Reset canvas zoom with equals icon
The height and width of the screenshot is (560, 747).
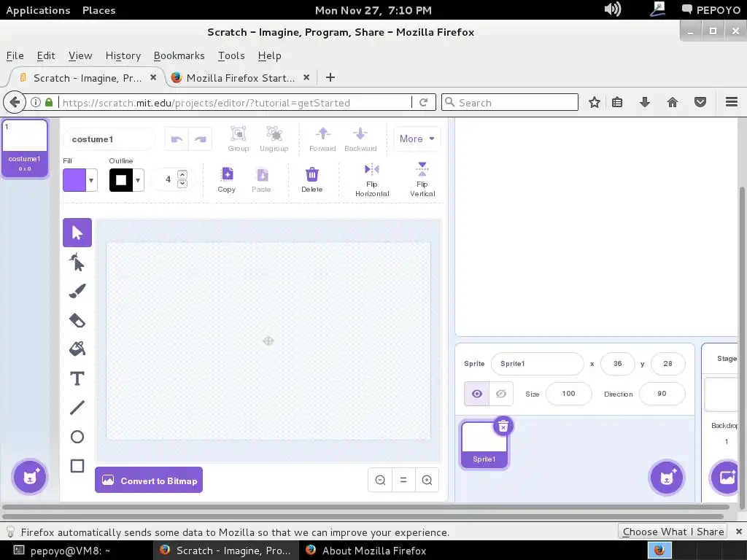(403, 480)
